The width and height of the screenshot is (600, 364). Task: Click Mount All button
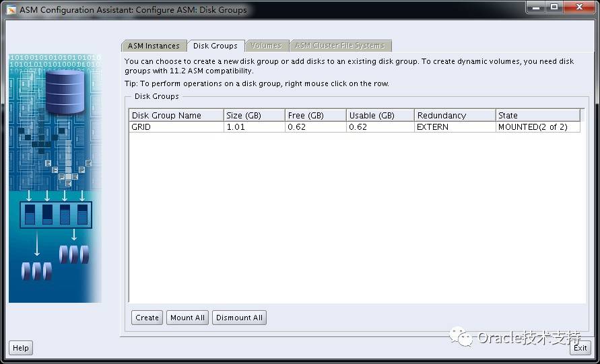coord(187,318)
